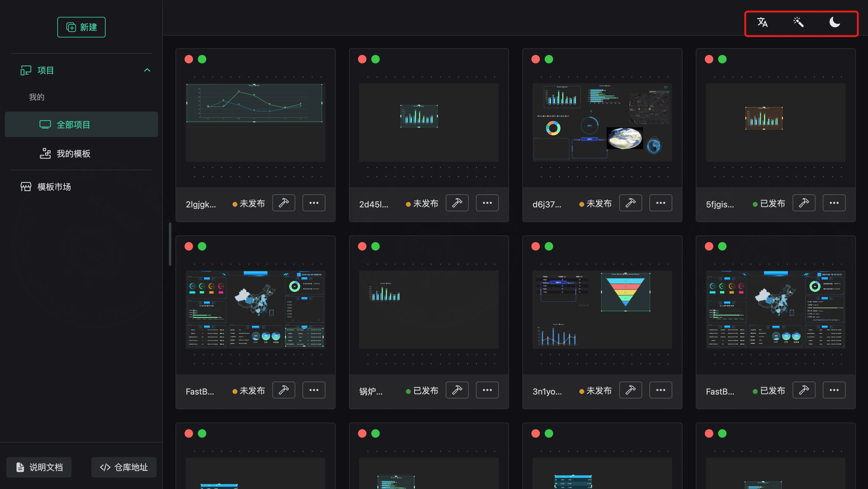Edit the published FastB... project

804,390
